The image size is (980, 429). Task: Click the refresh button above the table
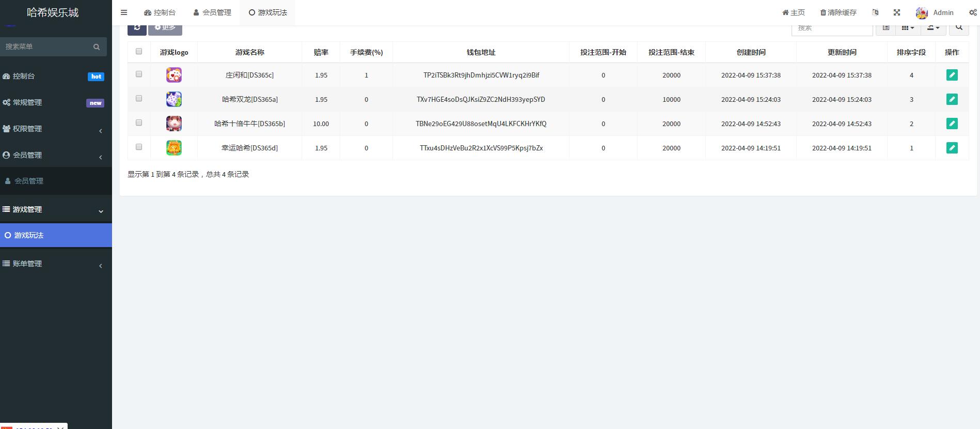pos(137,28)
